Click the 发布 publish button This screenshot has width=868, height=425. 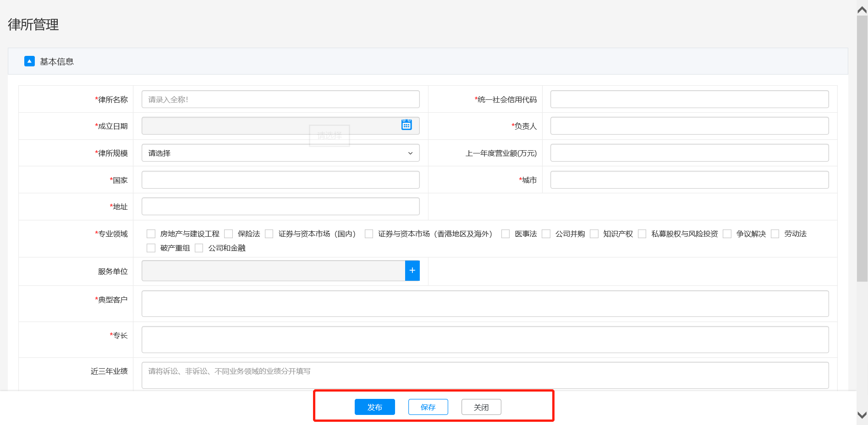pyautogui.click(x=374, y=407)
